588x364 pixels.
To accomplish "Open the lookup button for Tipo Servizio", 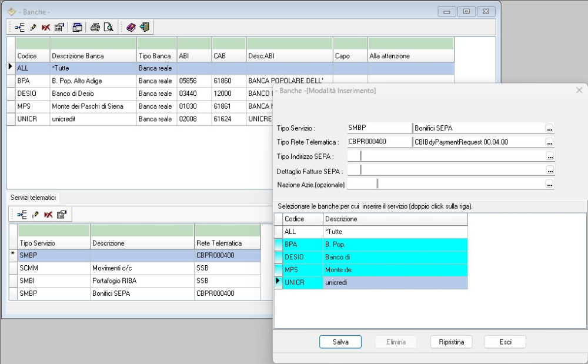I will point(550,128).
